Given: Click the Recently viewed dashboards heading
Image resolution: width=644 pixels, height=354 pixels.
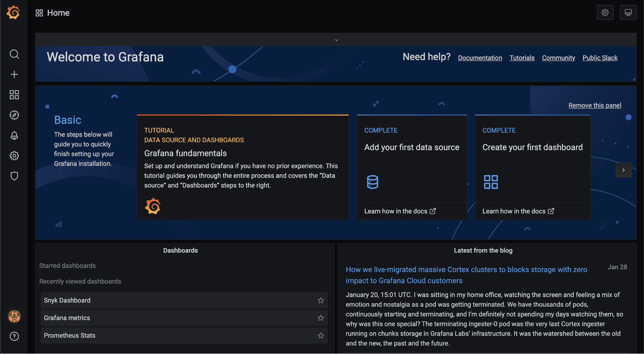Looking at the screenshot, I should tap(80, 281).
